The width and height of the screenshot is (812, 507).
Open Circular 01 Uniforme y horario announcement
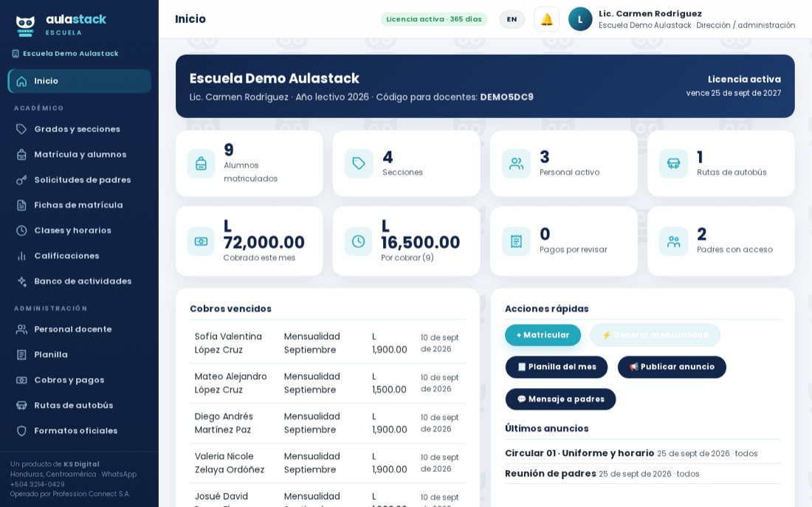(x=579, y=453)
